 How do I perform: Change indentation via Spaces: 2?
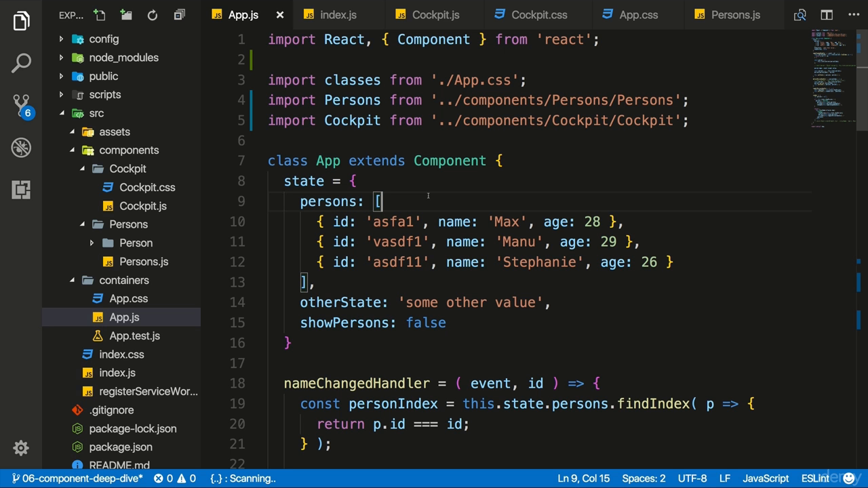(644, 479)
